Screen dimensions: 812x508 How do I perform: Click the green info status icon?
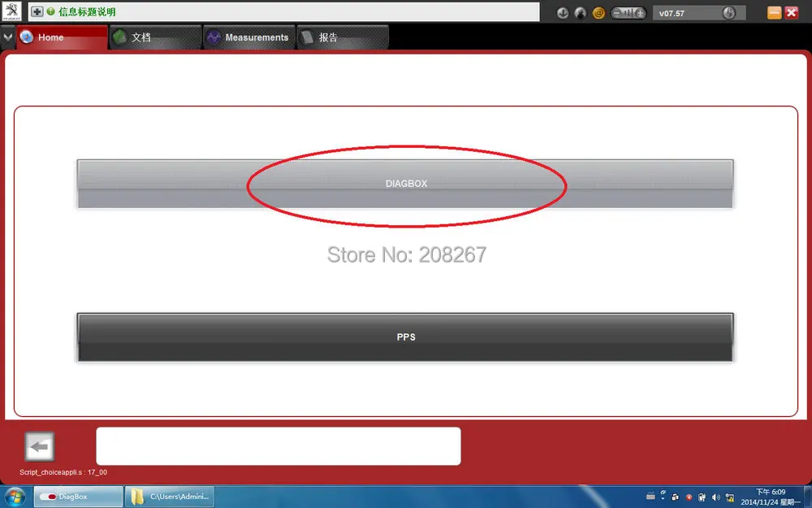point(50,11)
